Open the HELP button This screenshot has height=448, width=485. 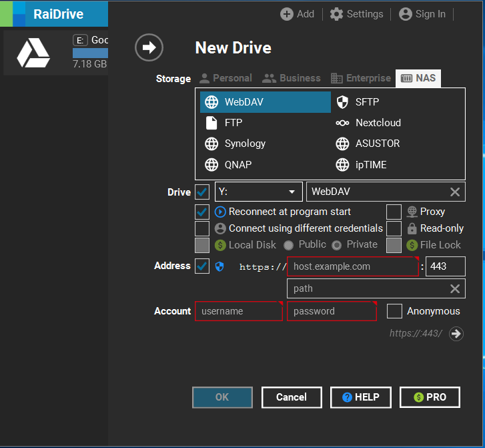(361, 397)
